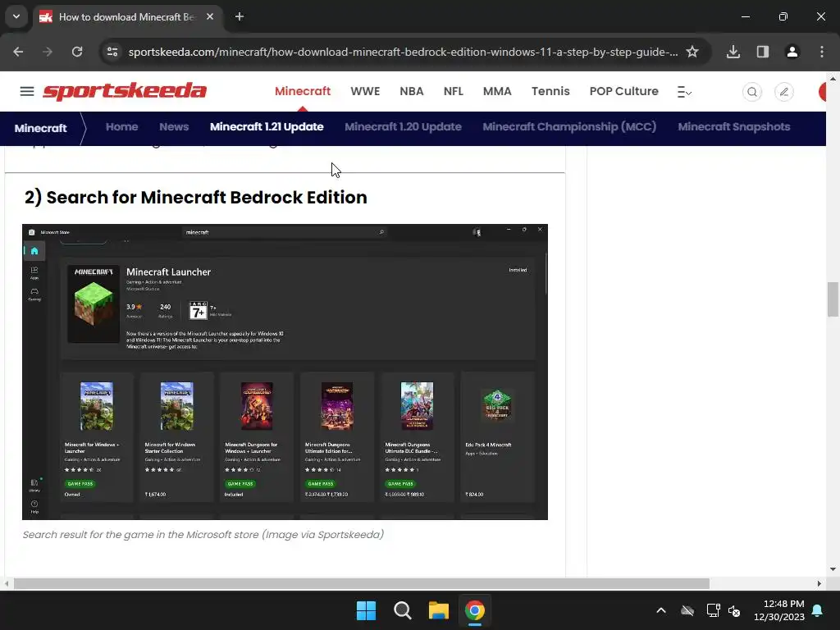The width and height of the screenshot is (840, 630).
Task: Click the Microsoft Store search result image
Action: pos(285,372)
